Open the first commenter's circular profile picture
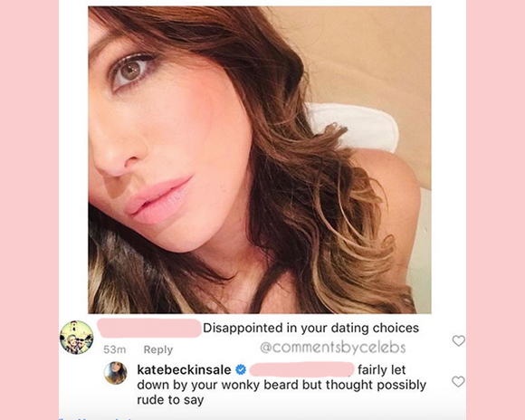The image size is (525, 420). pos(77,338)
